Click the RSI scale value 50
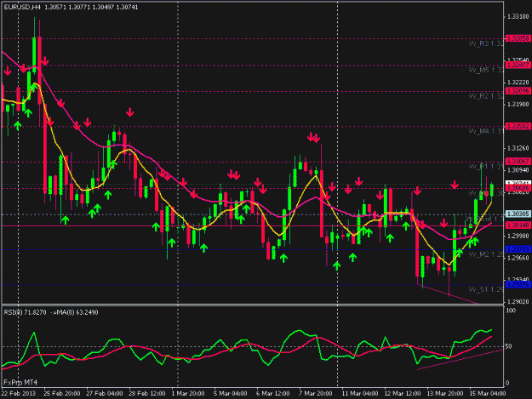 (508, 346)
